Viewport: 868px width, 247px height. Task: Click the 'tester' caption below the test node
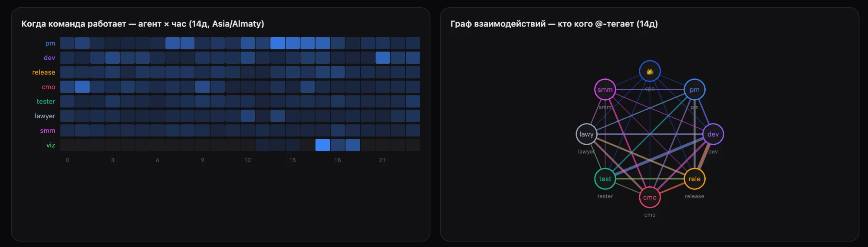point(605,196)
